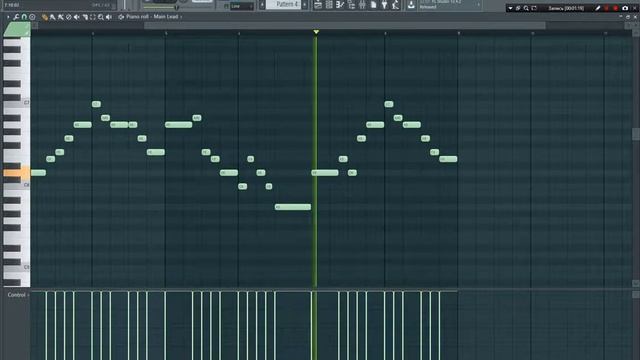Select the Slice tool
The width and height of the screenshot is (640, 360).
[85, 17]
